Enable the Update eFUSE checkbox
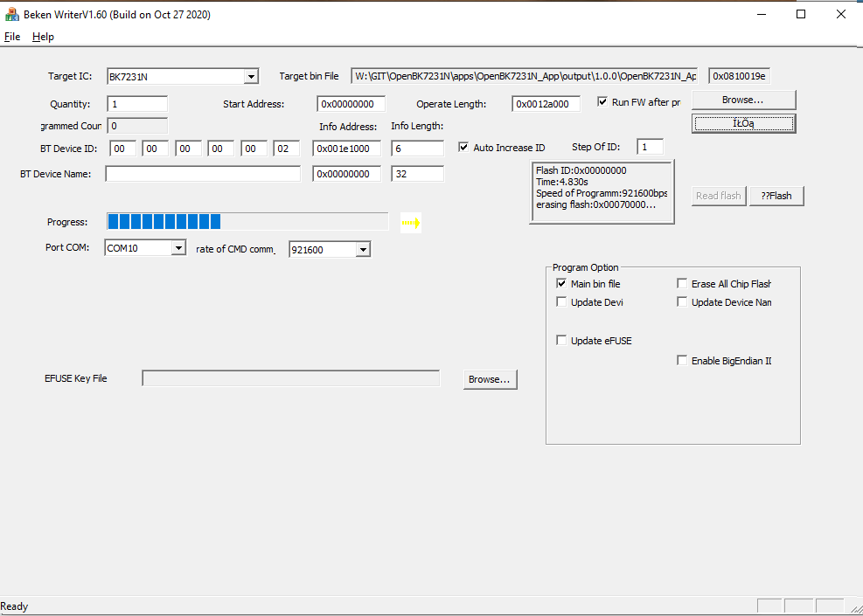Screen dimensions: 863x616 tap(561, 341)
